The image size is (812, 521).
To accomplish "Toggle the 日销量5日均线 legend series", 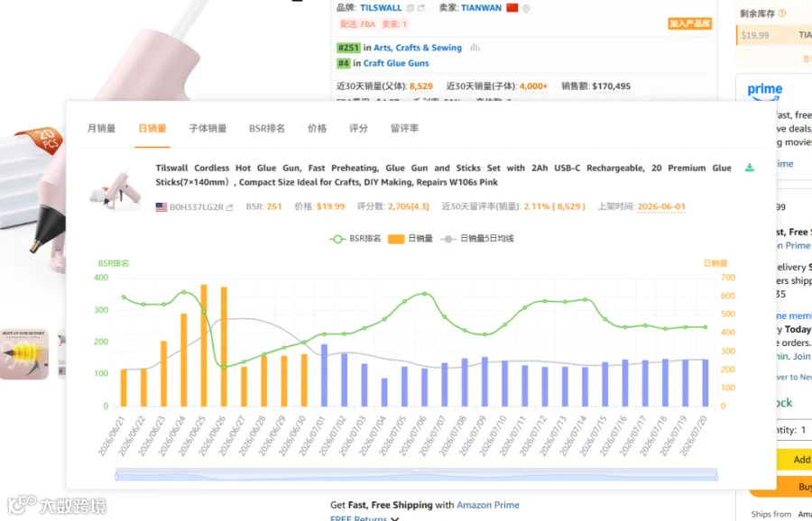I will click(477, 239).
